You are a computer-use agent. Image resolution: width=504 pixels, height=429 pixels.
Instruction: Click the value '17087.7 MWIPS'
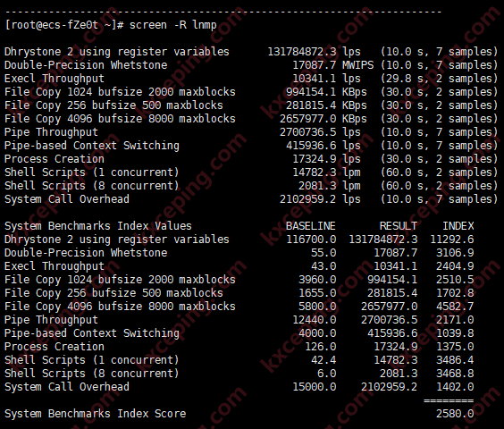coord(333,65)
